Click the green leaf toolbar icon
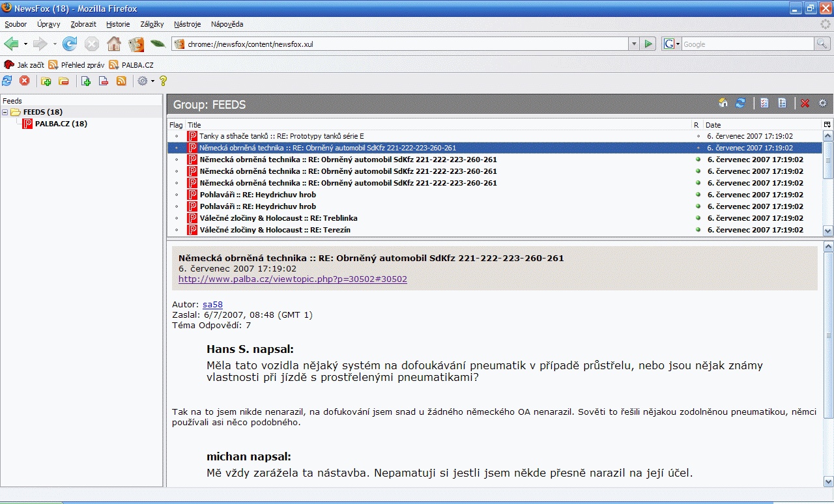834x504 pixels. (x=158, y=44)
